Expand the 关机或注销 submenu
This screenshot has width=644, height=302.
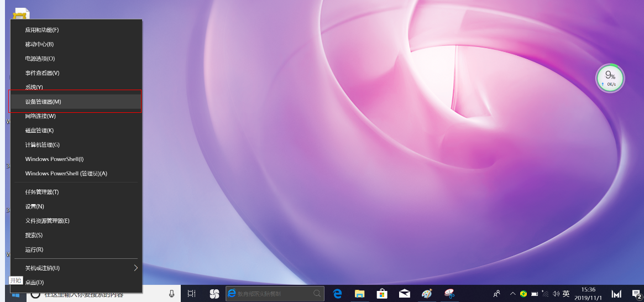coord(135,268)
